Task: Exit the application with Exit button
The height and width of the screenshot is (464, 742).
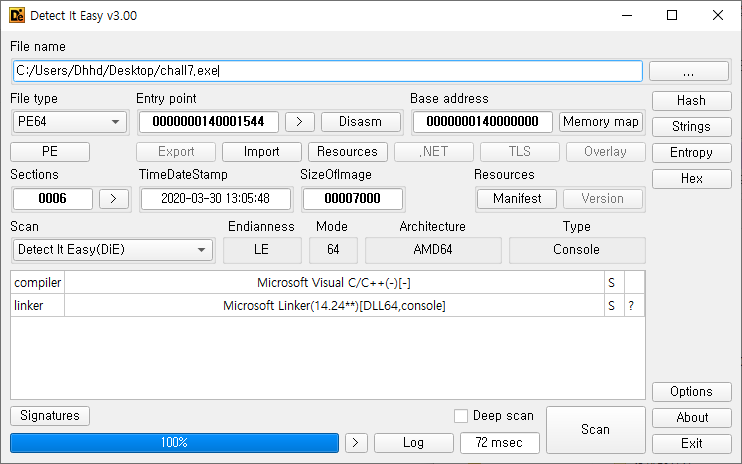Action: [x=691, y=444]
